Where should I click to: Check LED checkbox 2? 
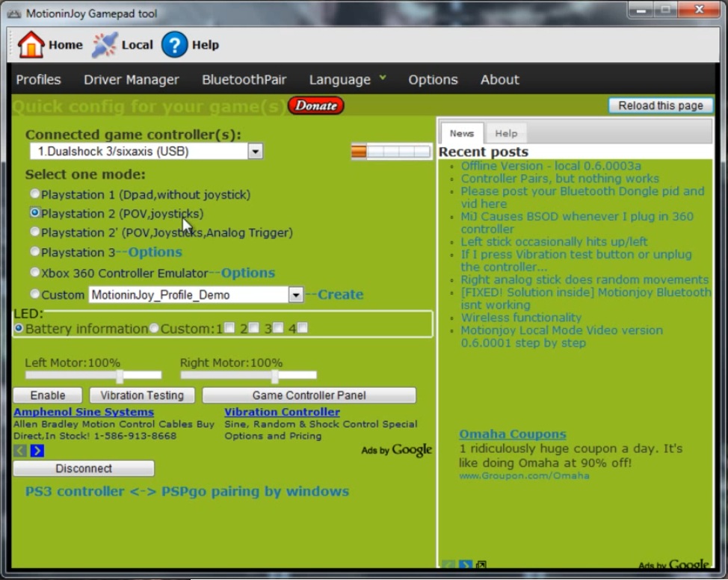(x=254, y=328)
